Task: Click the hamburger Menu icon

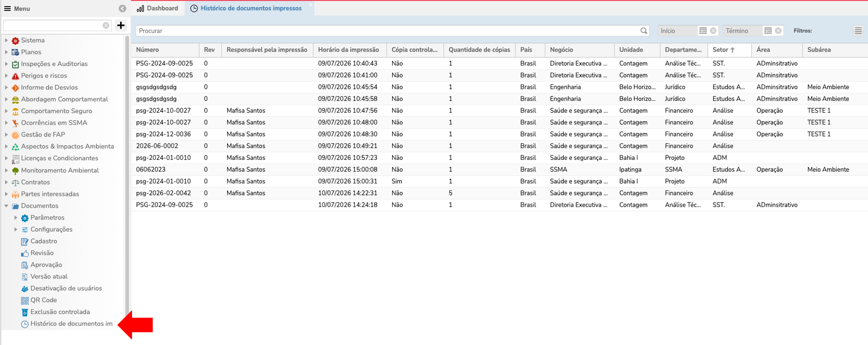Action: [7, 8]
